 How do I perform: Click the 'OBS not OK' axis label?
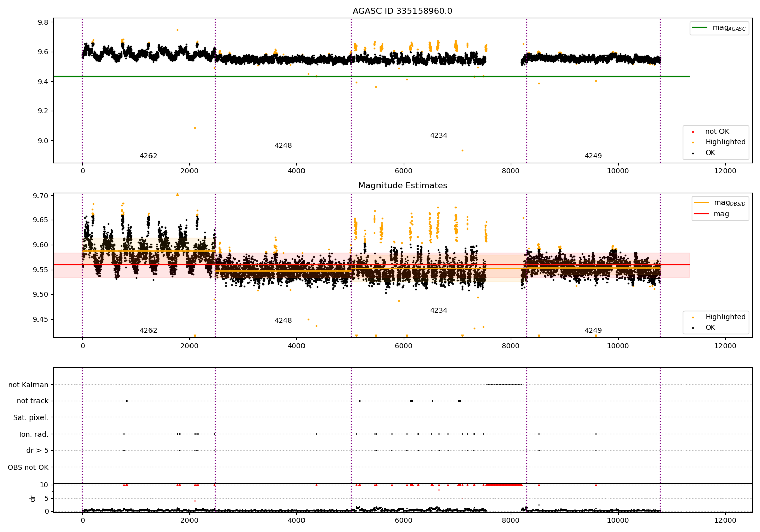pyautogui.click(x=28, y=468)
